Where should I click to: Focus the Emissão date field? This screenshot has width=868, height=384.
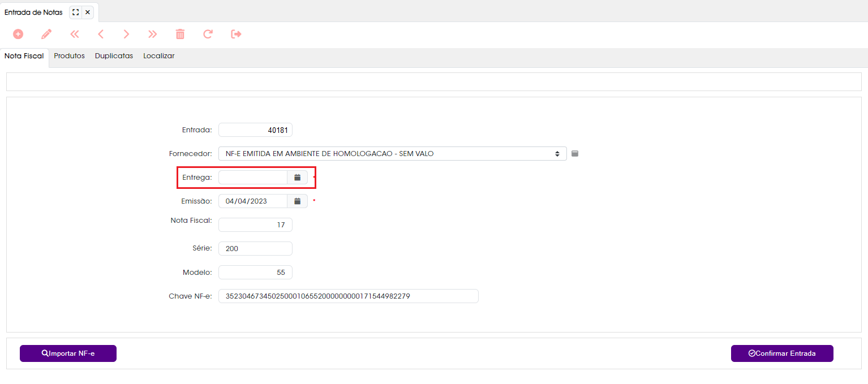click(253, 201)
